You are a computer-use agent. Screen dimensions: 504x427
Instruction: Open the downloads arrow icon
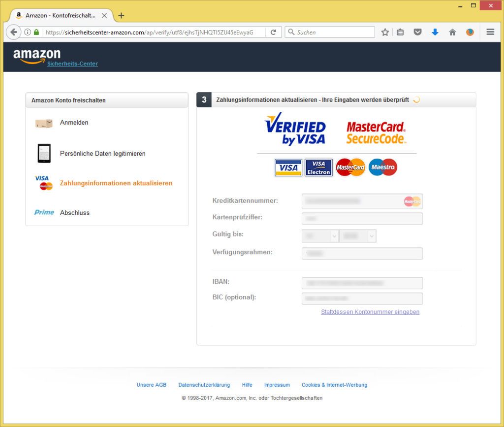(x=435, y=32)
